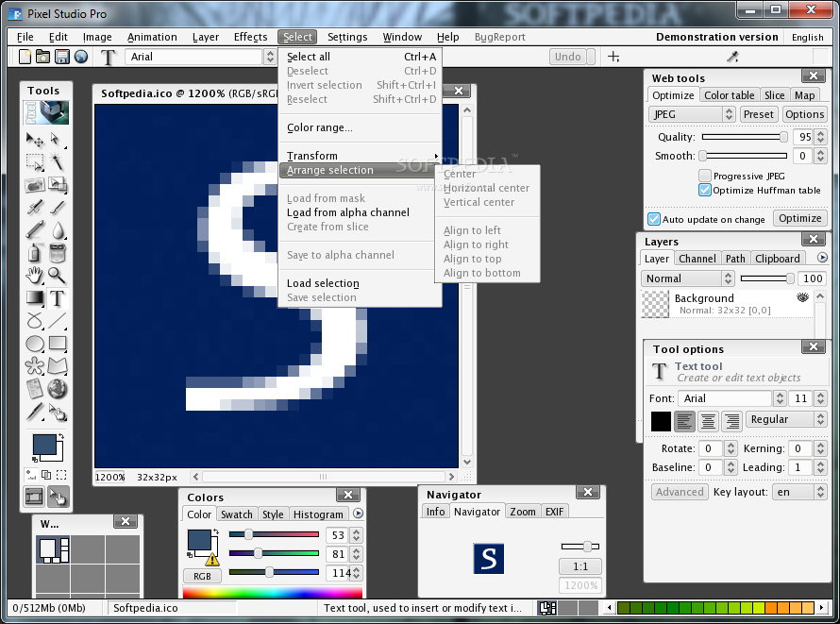Screen dimensions: 840x624
Task: Toggle the hand-pointer mode button at Tools bottom
Action: point(57,497)
